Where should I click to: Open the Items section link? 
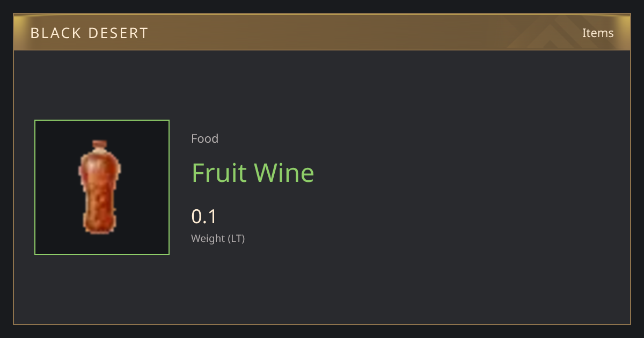[x=598, y=33]
